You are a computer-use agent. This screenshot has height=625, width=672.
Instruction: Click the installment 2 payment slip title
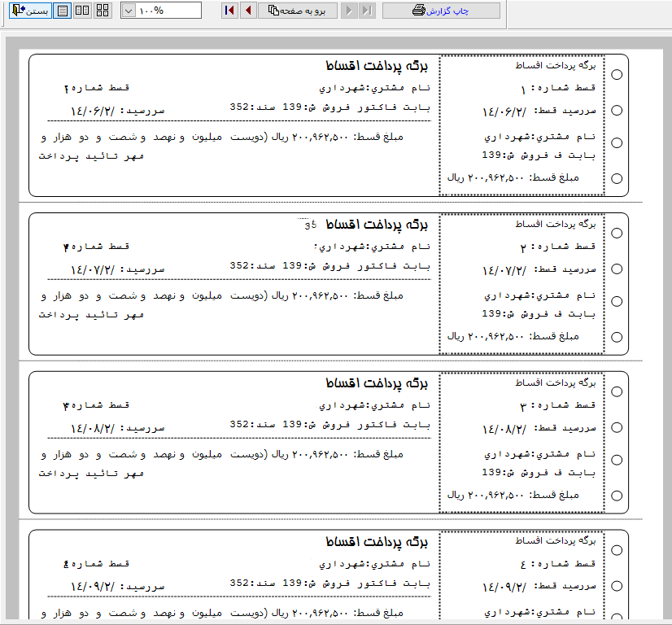click(x=377, y=225)
